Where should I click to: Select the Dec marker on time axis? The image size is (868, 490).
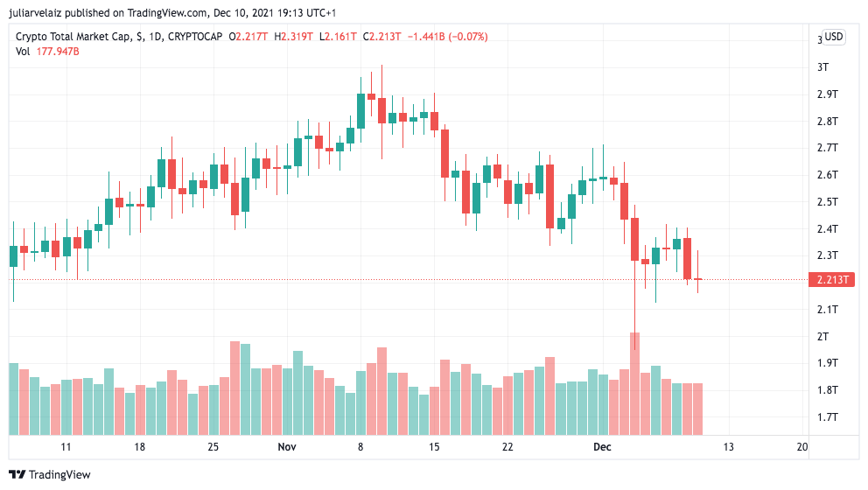602,447
